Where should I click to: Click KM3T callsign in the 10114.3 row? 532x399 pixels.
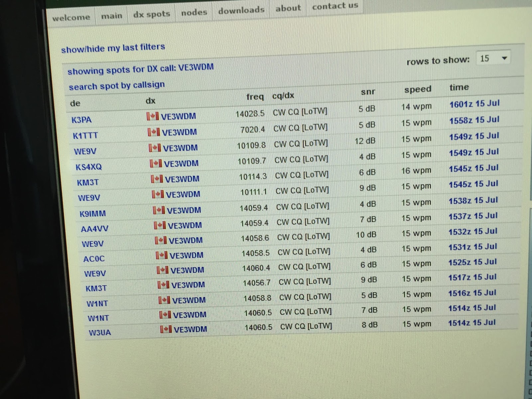(x=88, y=183)
